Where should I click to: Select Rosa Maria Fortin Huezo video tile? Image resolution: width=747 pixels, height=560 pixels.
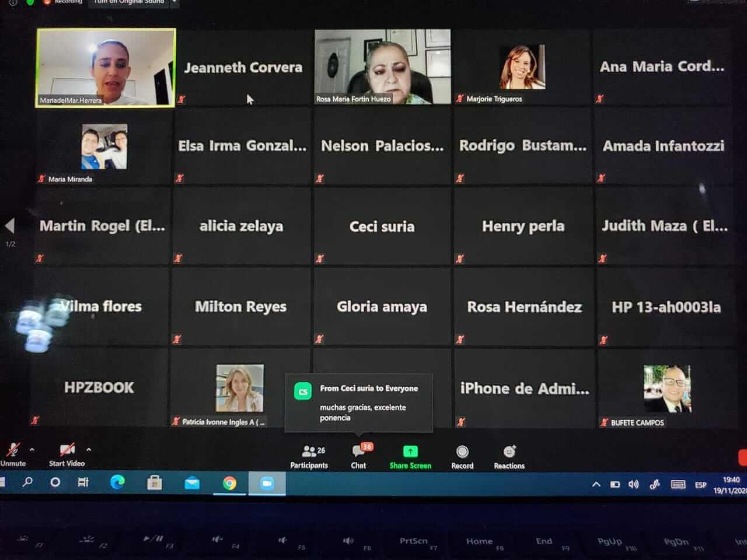383,66
